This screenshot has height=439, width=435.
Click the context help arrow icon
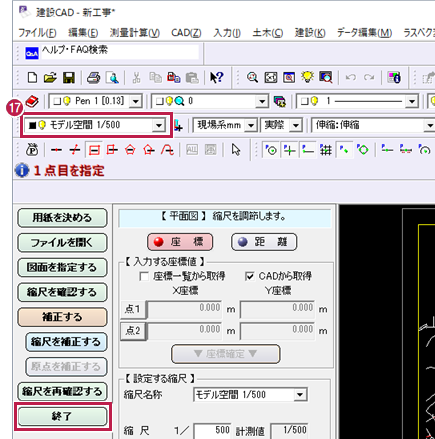tap(217, 78)
